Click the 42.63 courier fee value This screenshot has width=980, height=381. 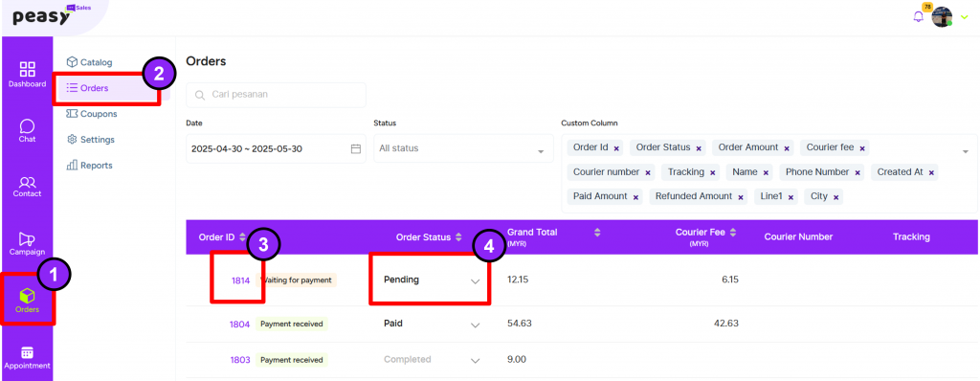[x=727, y=324]
